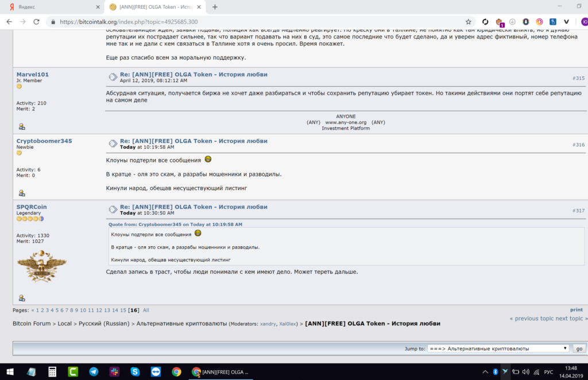Go to next topic

point(571,319)
